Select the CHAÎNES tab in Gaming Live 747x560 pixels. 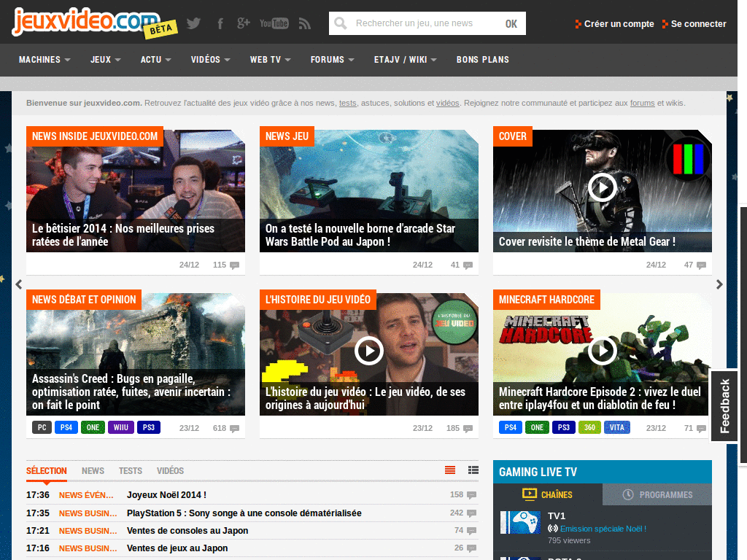548,494
